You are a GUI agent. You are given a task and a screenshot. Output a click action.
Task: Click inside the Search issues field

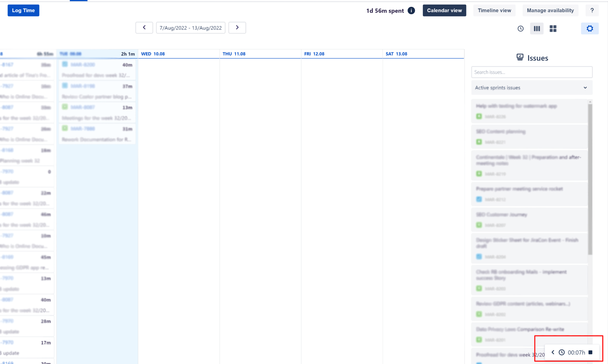[x=531, y=72]
